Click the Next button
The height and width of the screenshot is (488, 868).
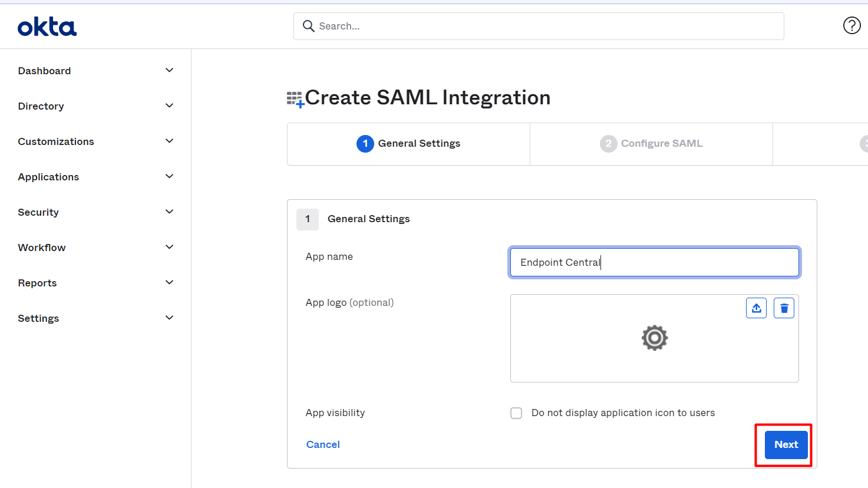(x=786, y=445)
